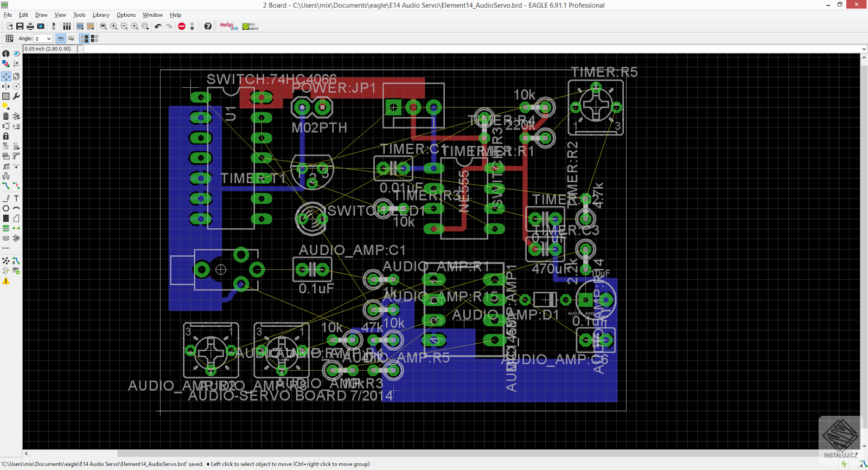Open the Library menu
The width and height of the screenshot is (868, 470).
coord(100,15)
